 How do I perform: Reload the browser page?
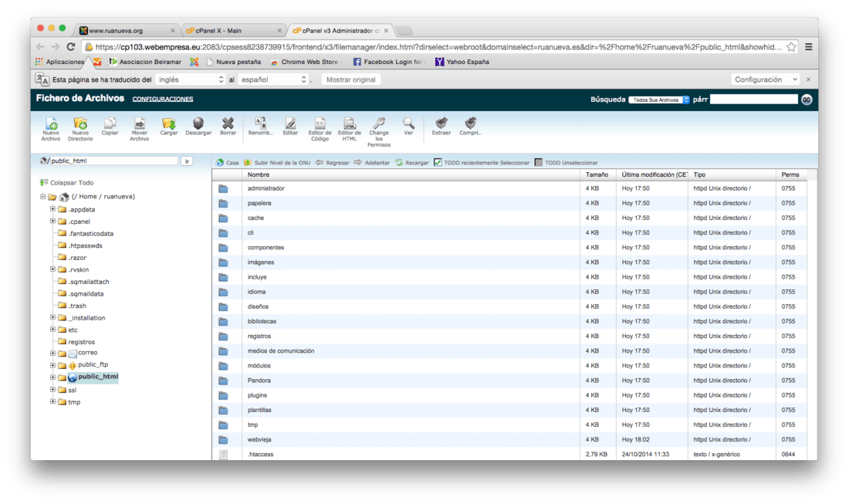(x=71, y=46)
